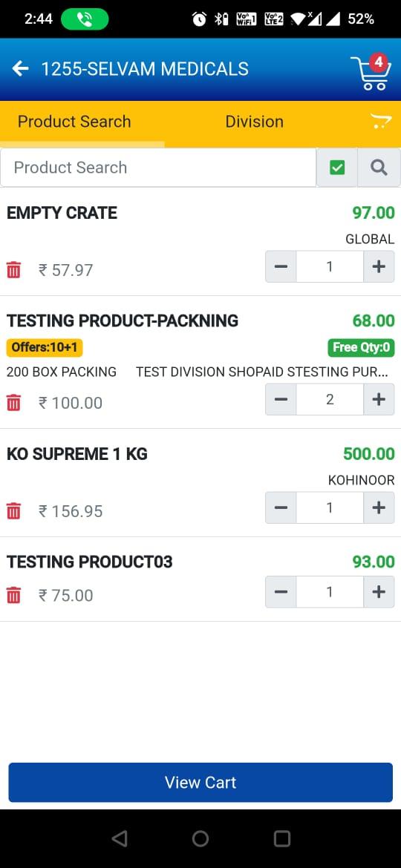Tap the Android home navigation button
This screenshot has height=868, width=401.
(x=200, y=838)
